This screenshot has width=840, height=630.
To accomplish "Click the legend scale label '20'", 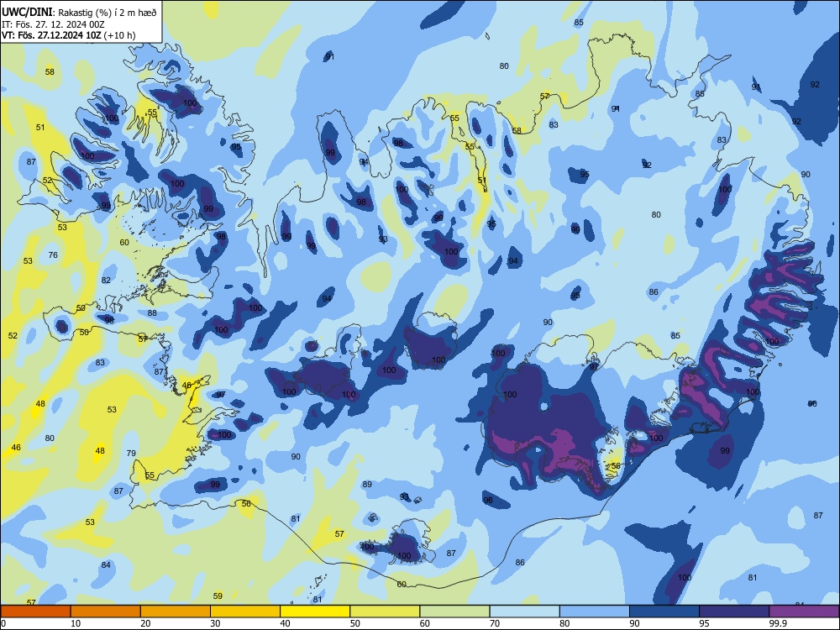I will [145, 623].
